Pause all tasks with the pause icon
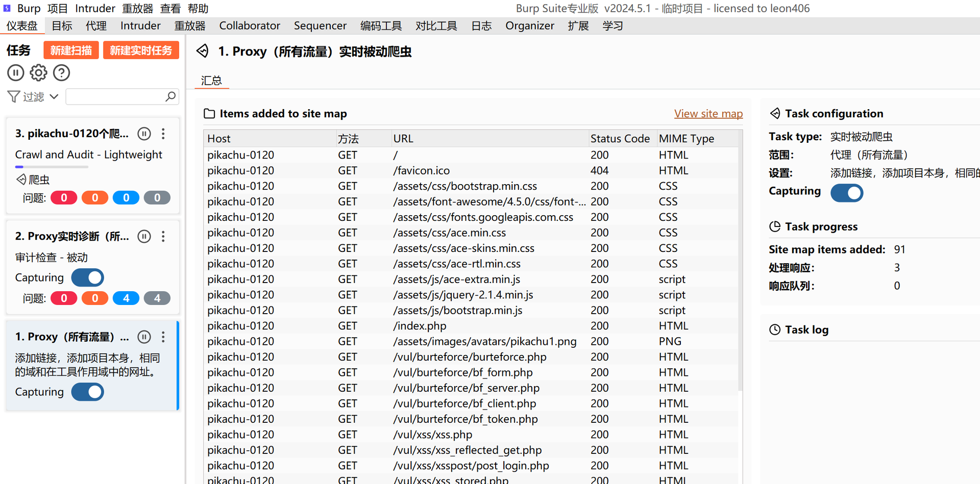 (x=16, y=73)
